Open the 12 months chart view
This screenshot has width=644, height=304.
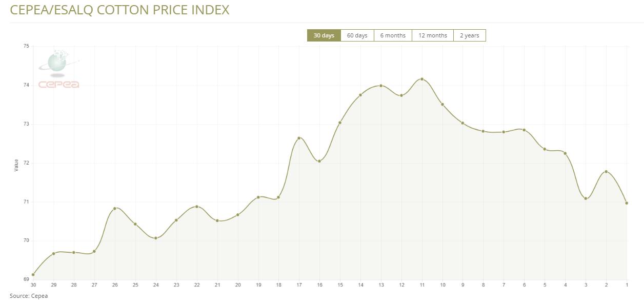pos(432,35)
